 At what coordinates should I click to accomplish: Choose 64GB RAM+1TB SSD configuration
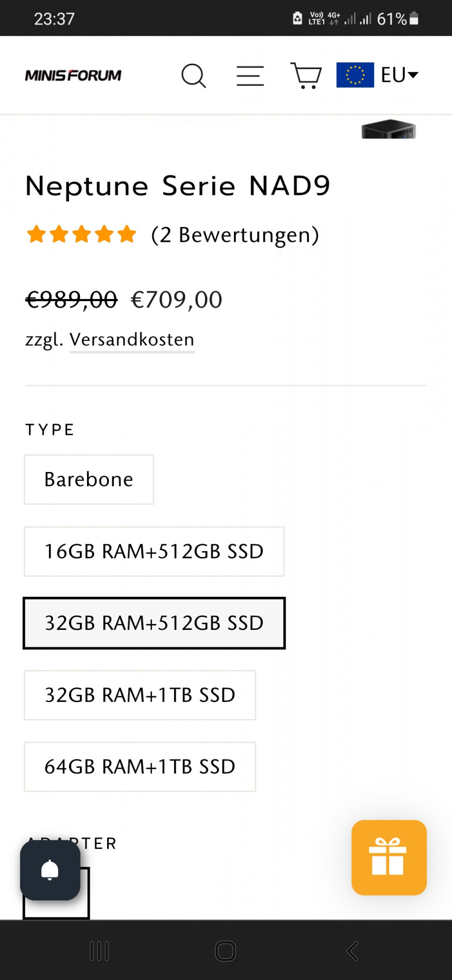[140, 767]
